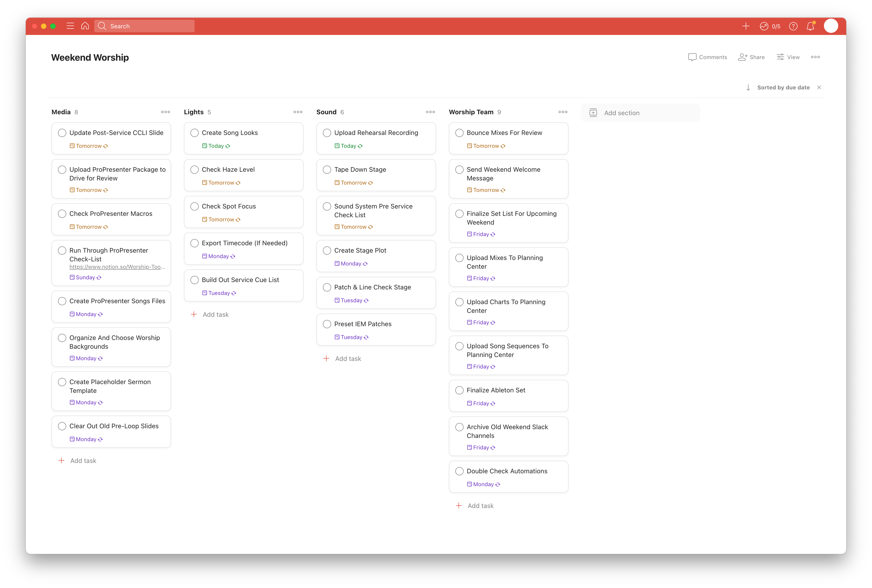
Task: Open notifications bell icon
Action: click(810, 26)
